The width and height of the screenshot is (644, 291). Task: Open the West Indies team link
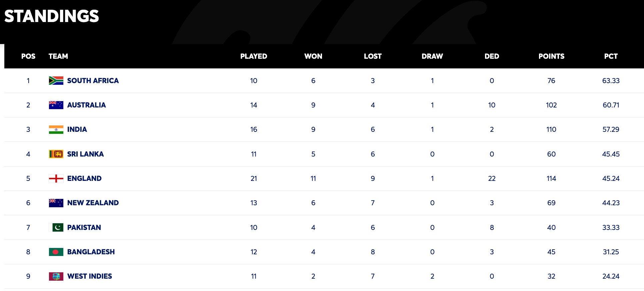click(89, 276)
